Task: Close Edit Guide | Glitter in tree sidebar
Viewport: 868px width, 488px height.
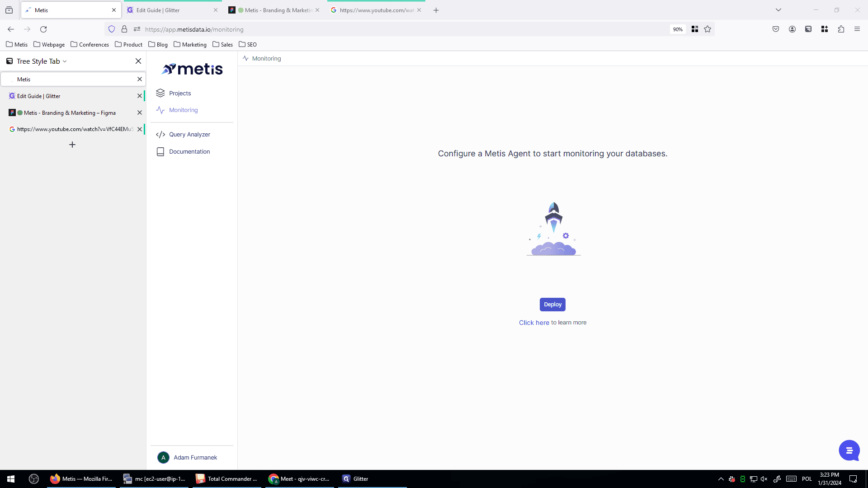Action: coord(139,96)
